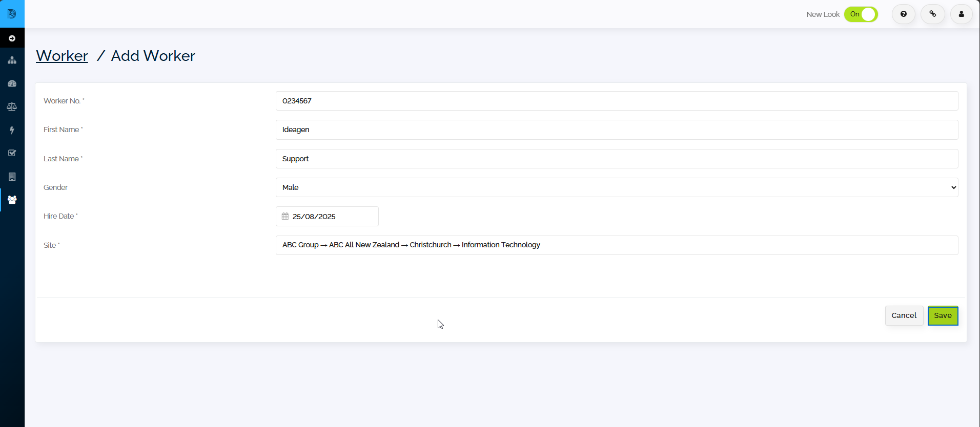
Task: Click the 'Add Worker' heading text
Action: click(153, 56)
